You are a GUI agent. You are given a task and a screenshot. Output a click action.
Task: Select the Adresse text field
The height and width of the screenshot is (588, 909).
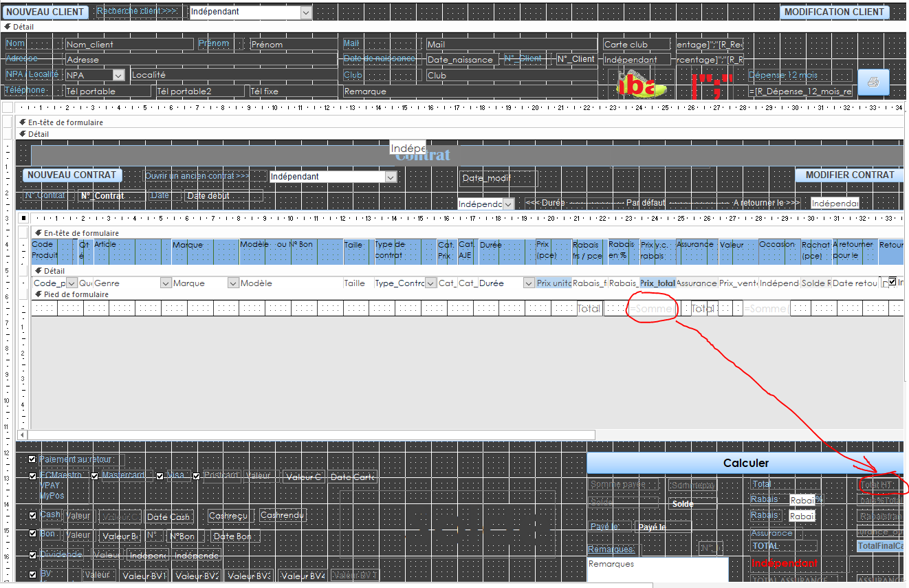[x=201, y=60]
